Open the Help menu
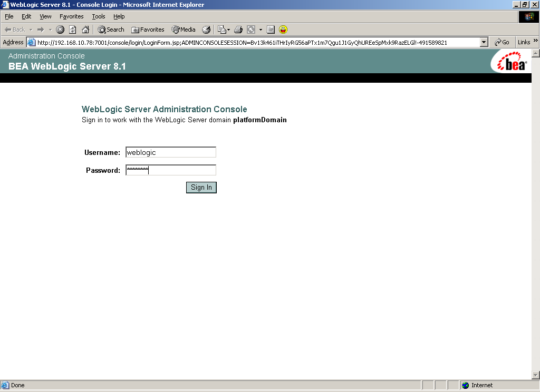Image resolution: width=540 pixels, height=392 pixels. pos(119,16)
